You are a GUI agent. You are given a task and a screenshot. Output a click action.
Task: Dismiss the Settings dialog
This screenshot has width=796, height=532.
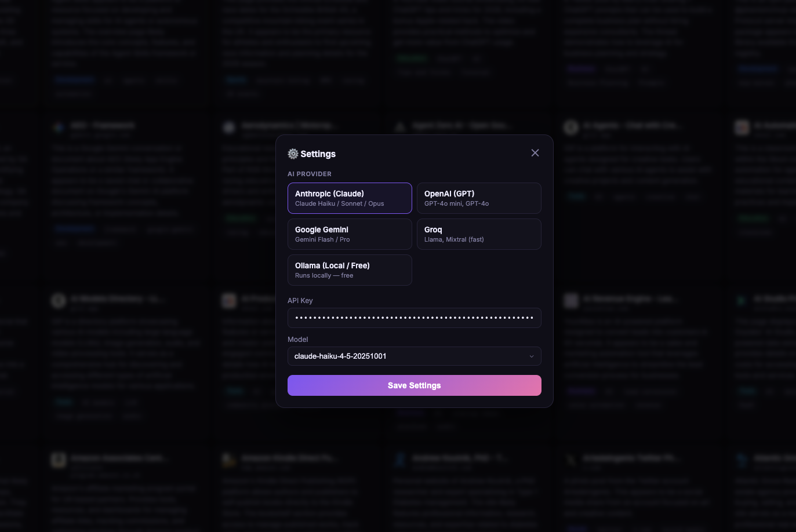coord(535,152)
